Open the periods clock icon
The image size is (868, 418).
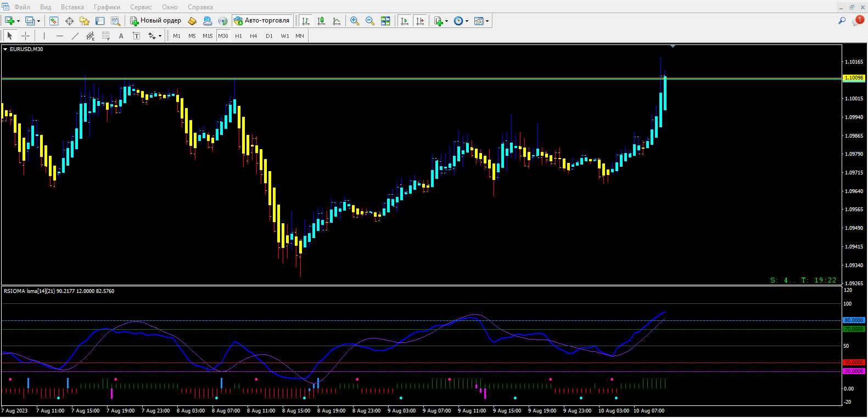point(458,21)
